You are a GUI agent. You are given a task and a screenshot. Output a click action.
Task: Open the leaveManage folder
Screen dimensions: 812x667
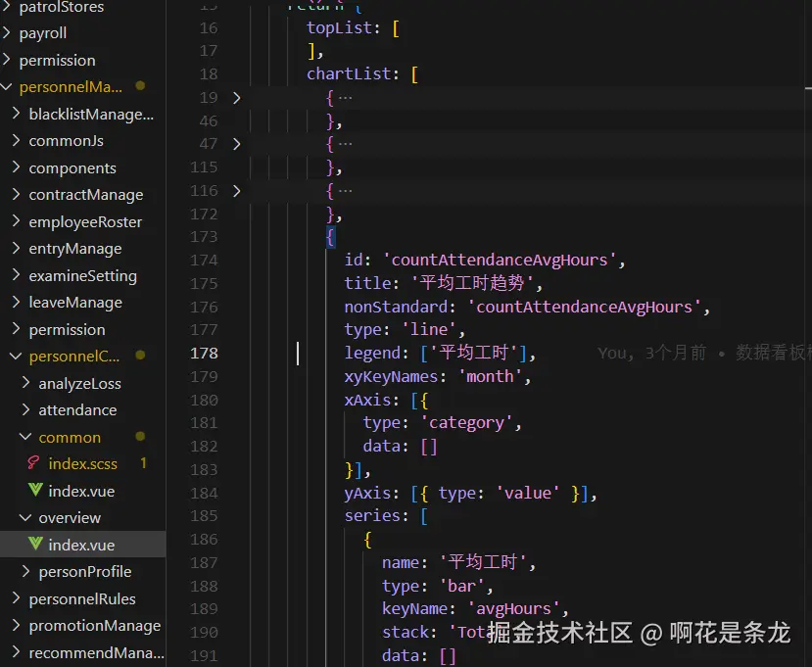coord(75,303)
